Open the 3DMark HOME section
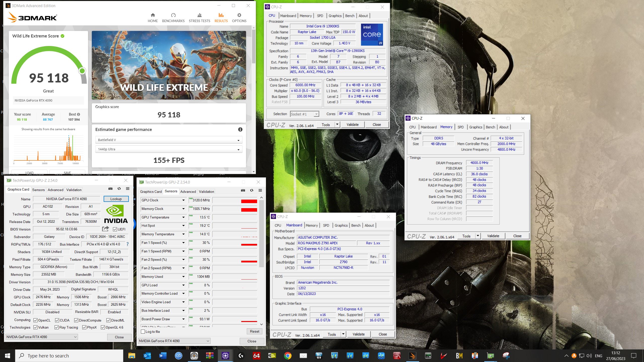This screenshot has width=644, height=362. [153, 18]
